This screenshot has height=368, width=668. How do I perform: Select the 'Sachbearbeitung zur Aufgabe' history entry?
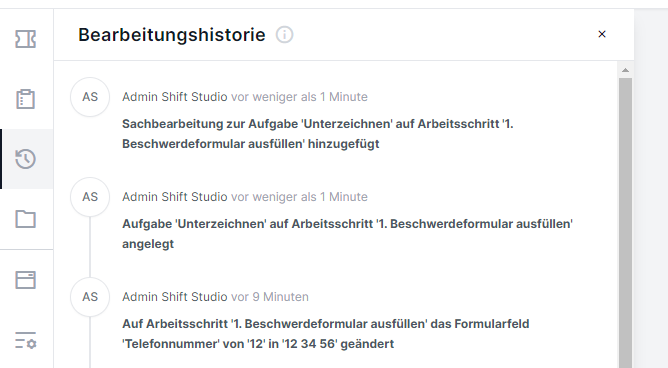coord(318,134)
